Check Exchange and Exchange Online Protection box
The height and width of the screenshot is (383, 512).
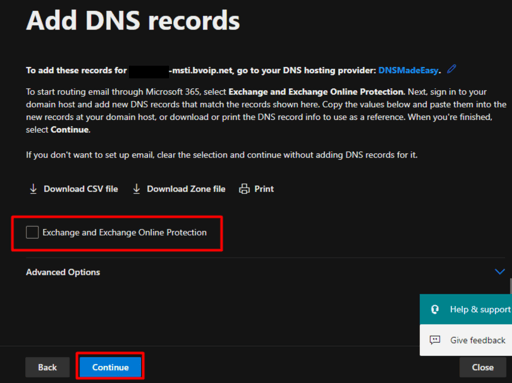32,232
